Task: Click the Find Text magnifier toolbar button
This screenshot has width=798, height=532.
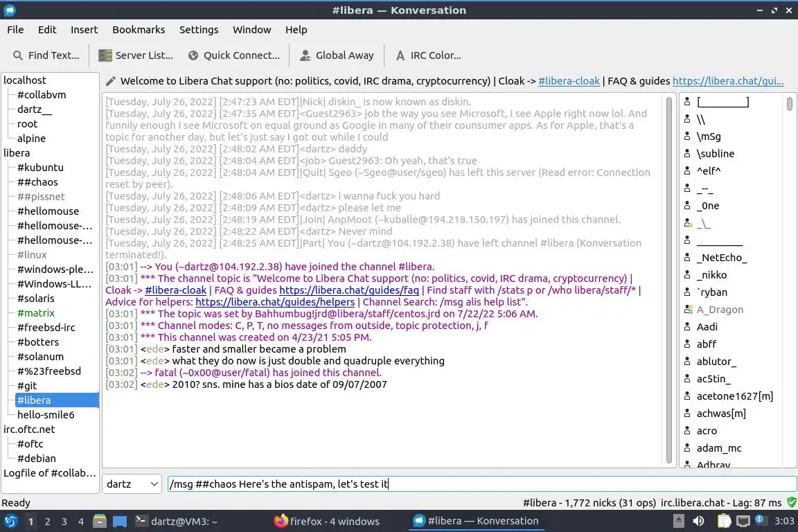Action: click(46, 55)
